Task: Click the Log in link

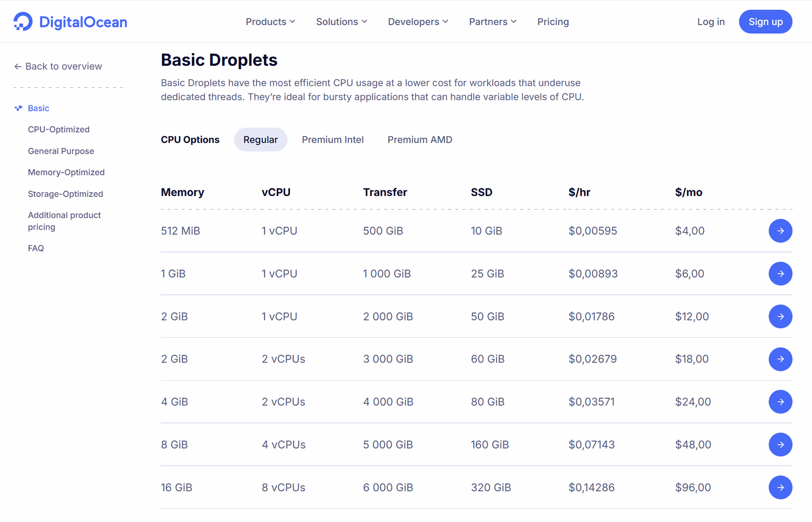Action: coord(710,22)
